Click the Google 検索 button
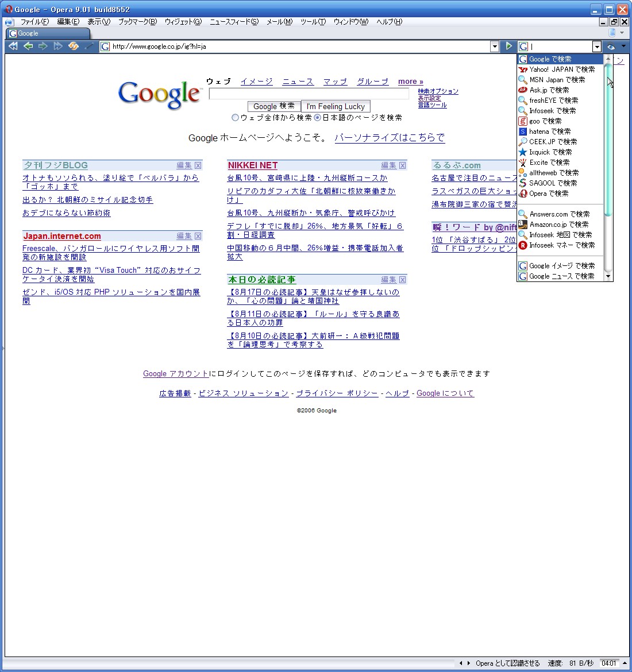The height and width of the screenshot is (672, 632). click(274, 106)
